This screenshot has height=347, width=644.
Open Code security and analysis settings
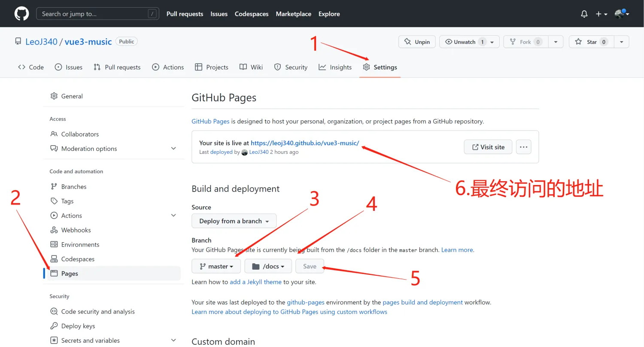coord(98,311)
